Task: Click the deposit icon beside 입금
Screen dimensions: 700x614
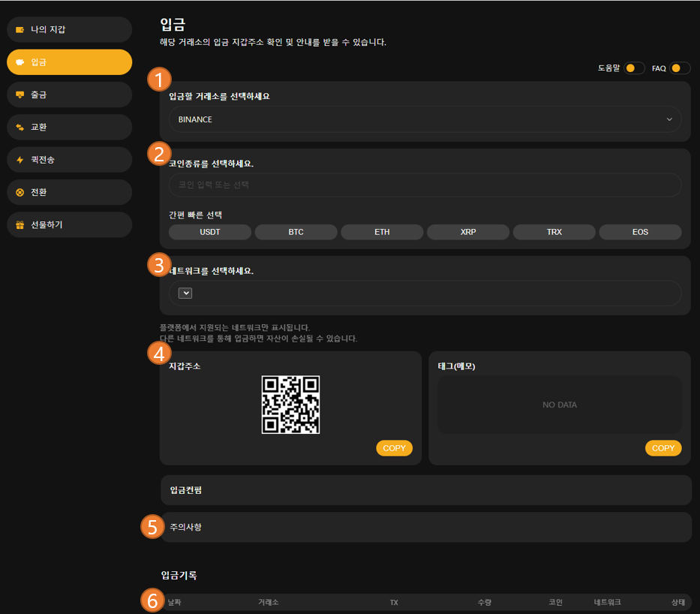Action: [x=20, y=62]
